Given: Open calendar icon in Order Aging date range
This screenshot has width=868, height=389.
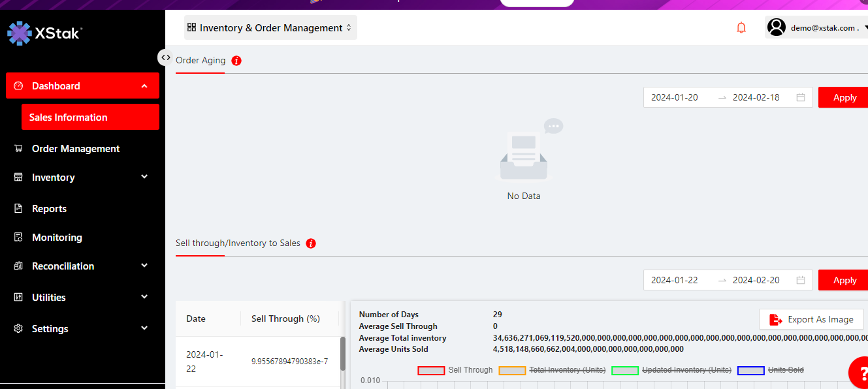Looking at the screenshot, I should pyautogui.click(x=801, y=97).
